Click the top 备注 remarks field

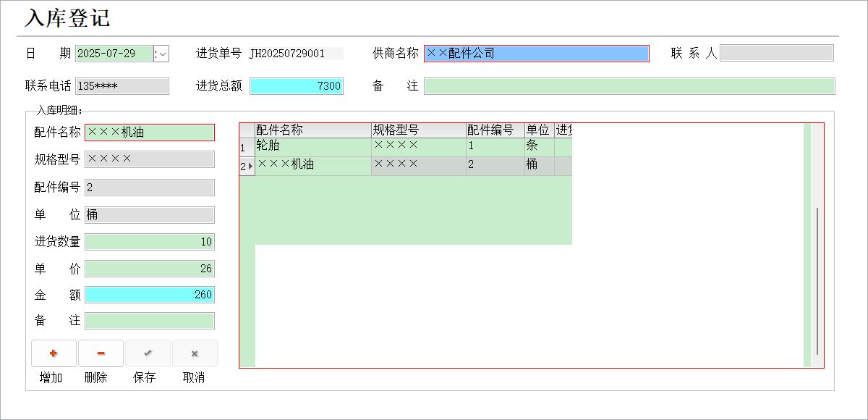pyautogui.click(x=629, y=86)
